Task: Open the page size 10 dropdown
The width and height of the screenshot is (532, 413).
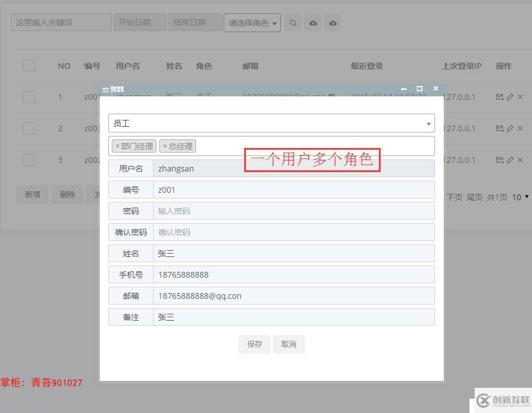Action: (x=520, y=197)
